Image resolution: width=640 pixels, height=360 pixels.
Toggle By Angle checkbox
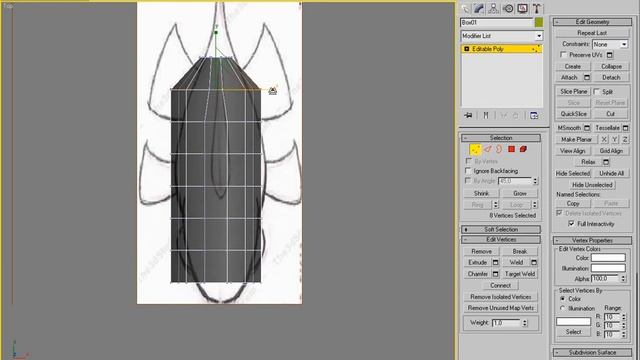468,180
